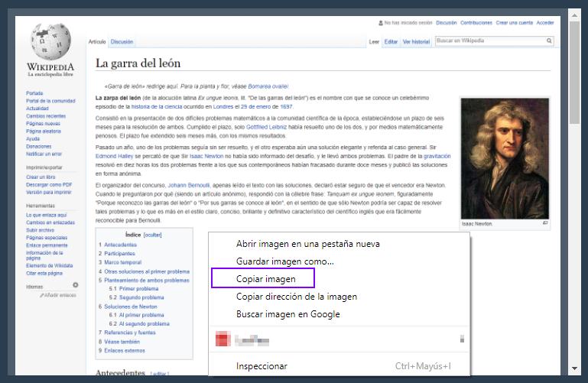Viewport: 588px width, 383px height.
Task: Click Crear un libro link
Action: pos(41,177)
